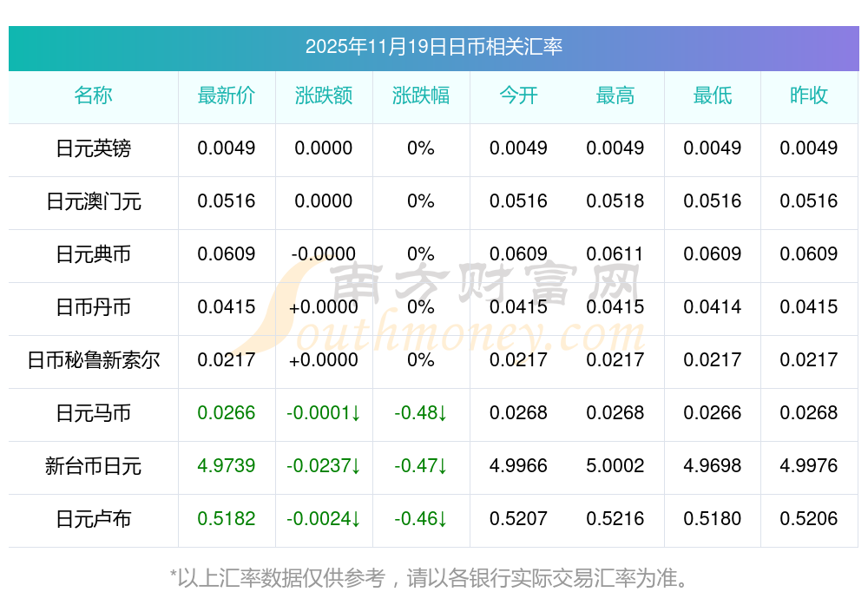Click the green 4.9739 latest price

[227, 466]
